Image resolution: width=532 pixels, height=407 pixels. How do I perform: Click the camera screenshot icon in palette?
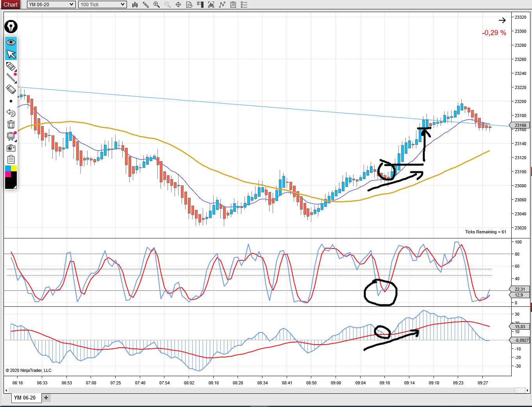(11, 148)
